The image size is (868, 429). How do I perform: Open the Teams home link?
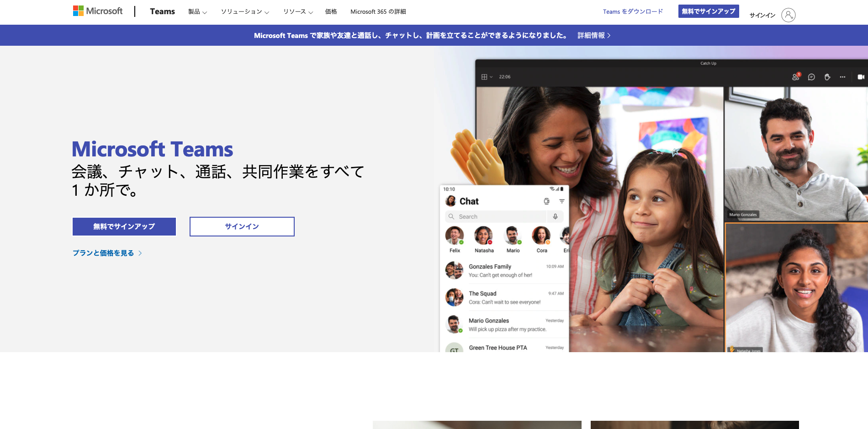[162, 11]
